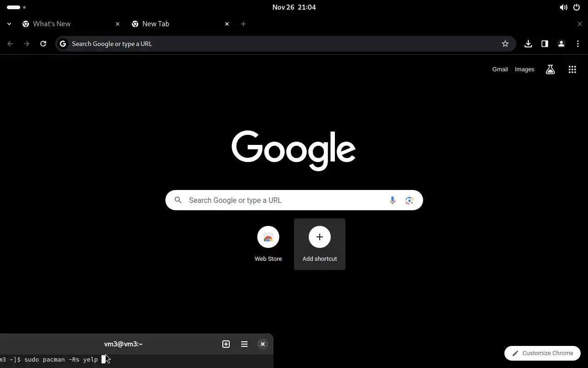Search by image with Lens icon
This screenshot has height=368, width=588.
409,200
